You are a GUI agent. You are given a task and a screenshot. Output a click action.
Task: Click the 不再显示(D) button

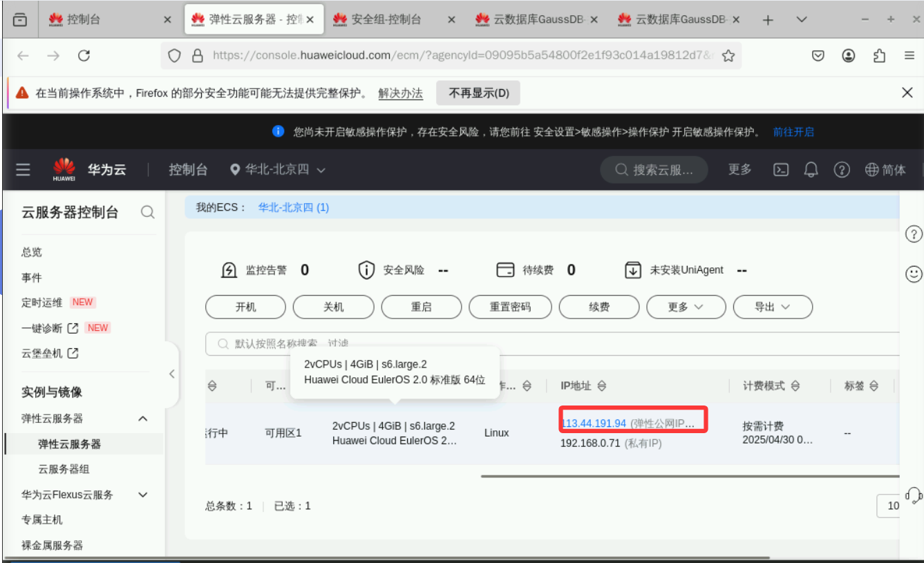click(x=478, y=93)
